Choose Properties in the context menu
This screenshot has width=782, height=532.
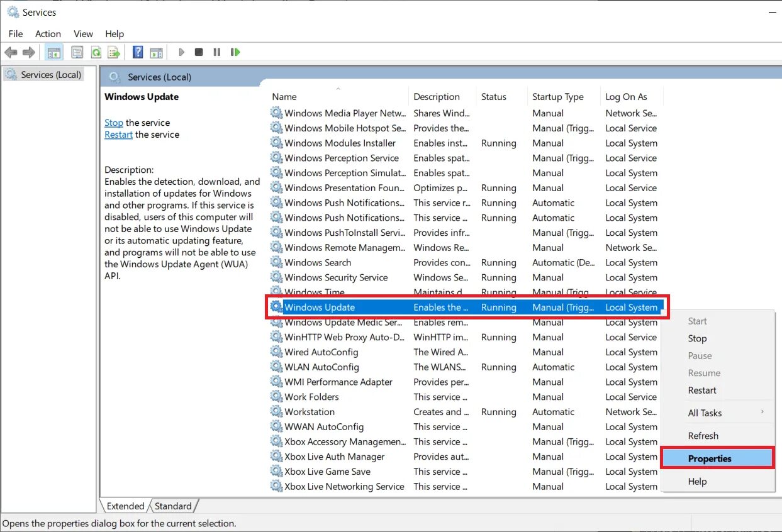click(x=718, y=458)
